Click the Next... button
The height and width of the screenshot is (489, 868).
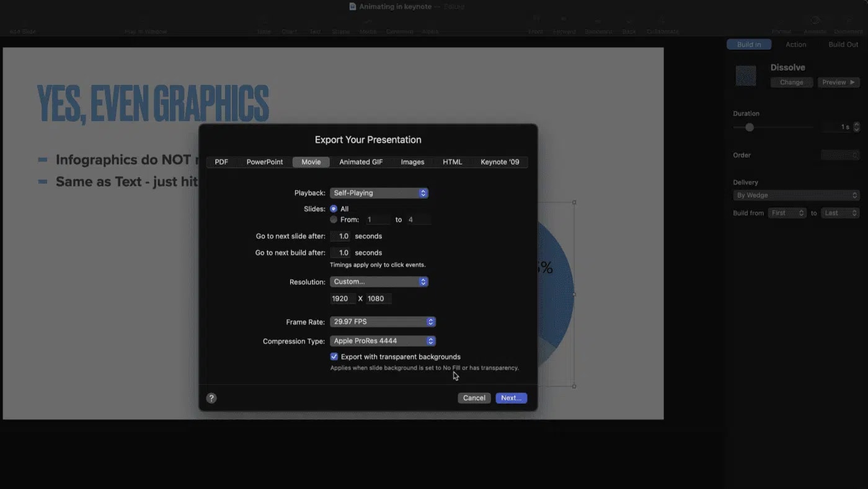[511, 398]
